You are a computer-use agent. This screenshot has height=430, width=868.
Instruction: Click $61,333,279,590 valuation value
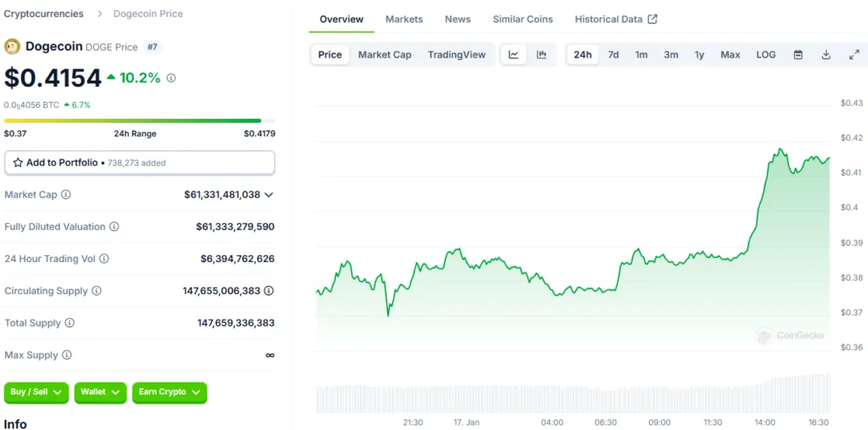[236, 226]
